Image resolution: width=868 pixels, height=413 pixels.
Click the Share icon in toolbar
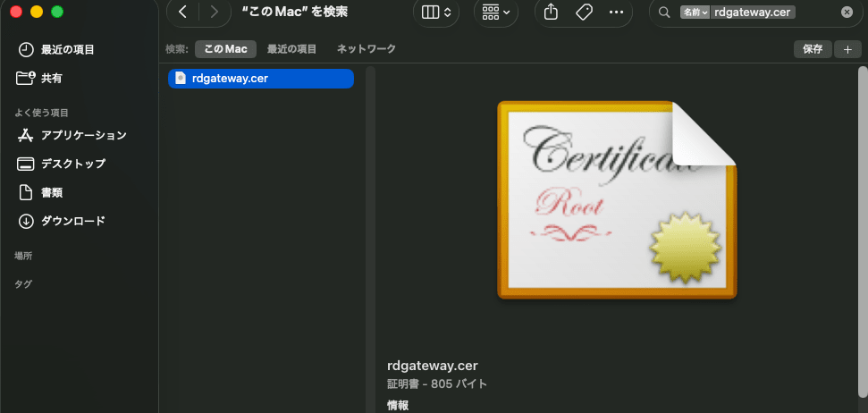(x=551, y=12)
